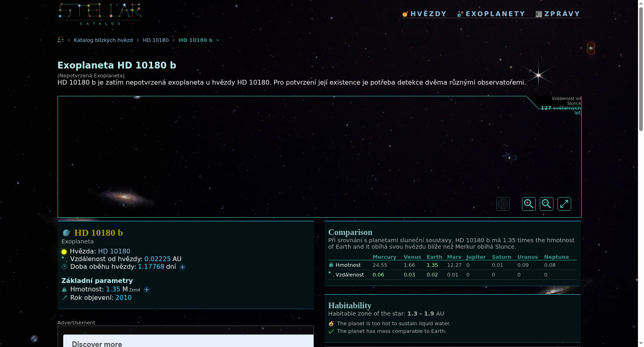Select the Neptune column header

click(x=557, y=257)
